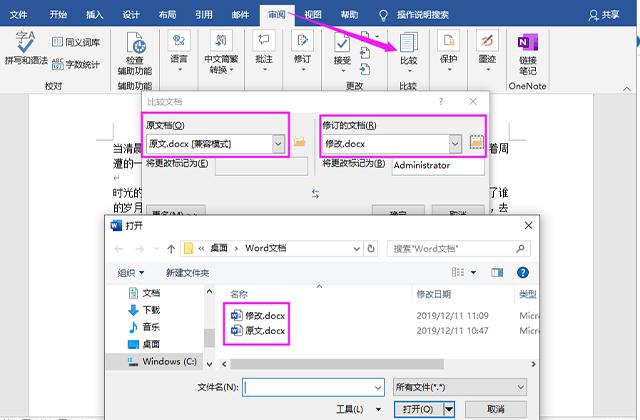Open the Thesaurus (同义词库)
This screenshot has height=420, width=640.
tap(76, 42)
